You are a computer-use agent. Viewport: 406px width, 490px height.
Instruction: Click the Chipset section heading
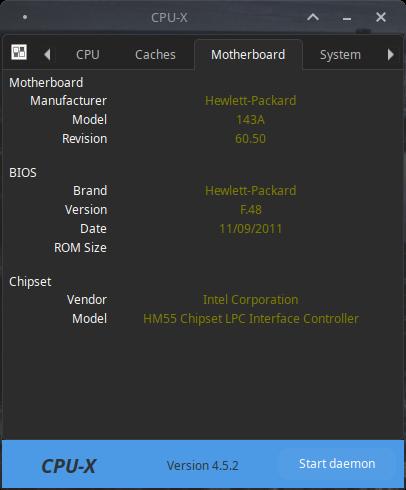pos(30,282)
